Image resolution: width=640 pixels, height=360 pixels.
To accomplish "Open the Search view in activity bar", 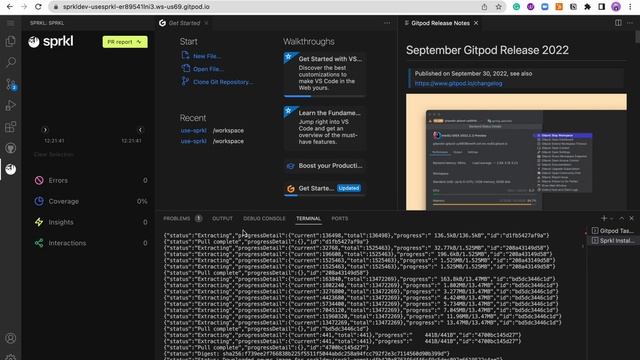I will 11,62.
